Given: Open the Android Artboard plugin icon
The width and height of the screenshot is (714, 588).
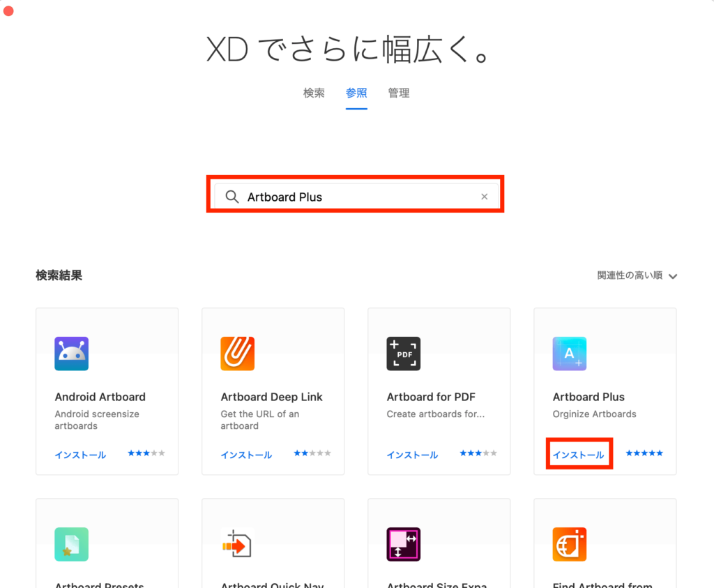Looking at the screenshot, I should pos(72,354).
